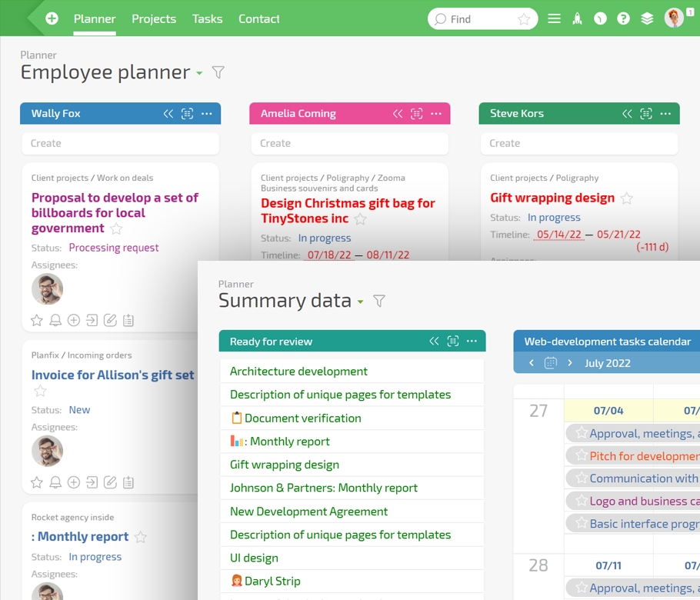Open the help question mark icon

coord(623,19)
